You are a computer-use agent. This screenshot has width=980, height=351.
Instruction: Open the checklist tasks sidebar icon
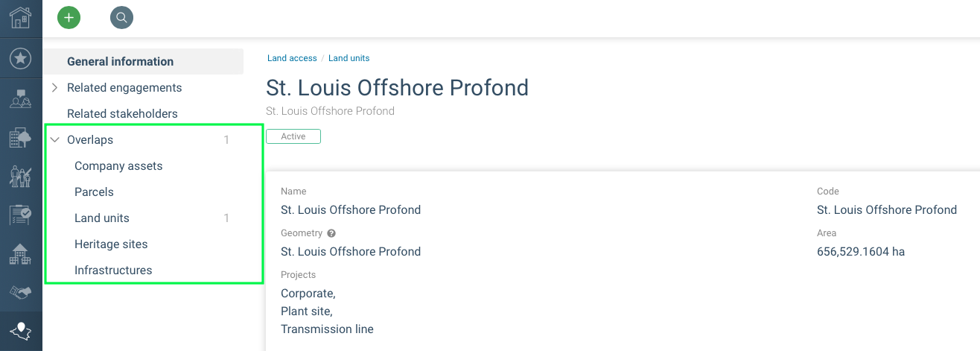coord(20,215)
